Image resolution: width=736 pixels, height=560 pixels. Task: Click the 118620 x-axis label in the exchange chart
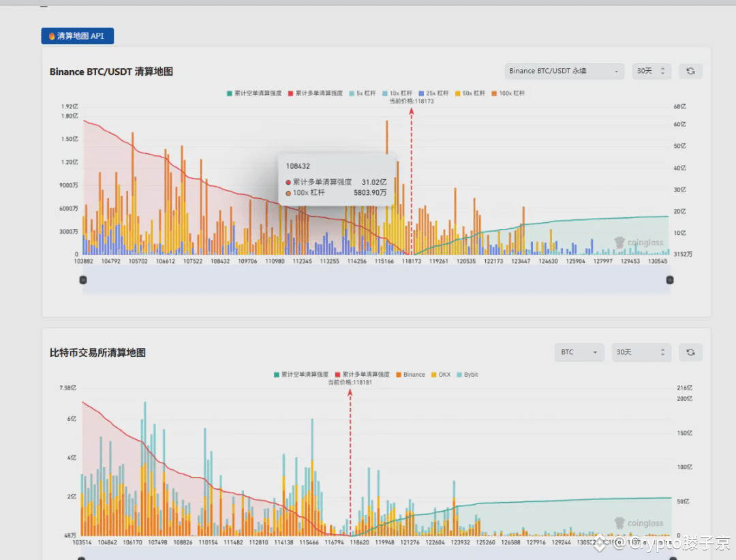click(359, 542)
